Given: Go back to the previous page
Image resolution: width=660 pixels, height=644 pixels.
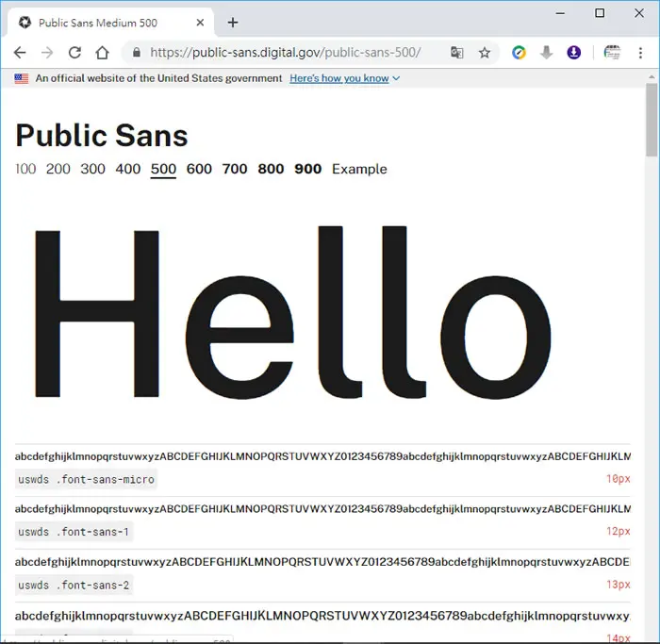Looking at the screenshot, I should [x=20, y=53].
